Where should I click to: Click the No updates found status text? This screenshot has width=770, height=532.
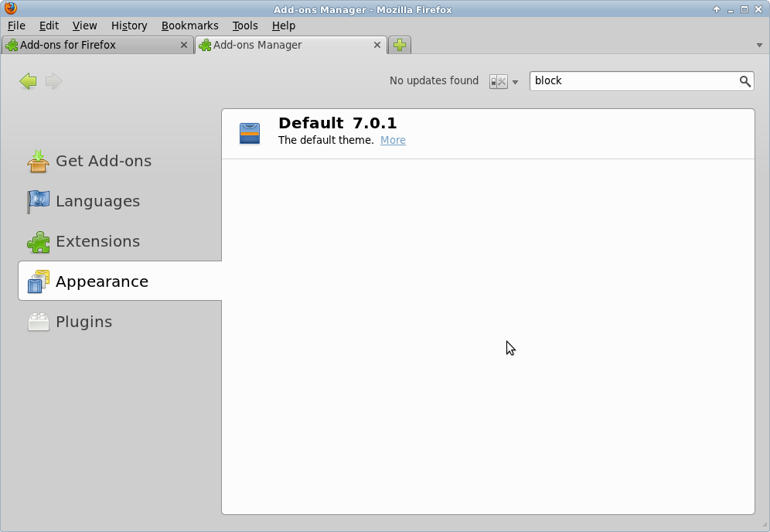click(x=434, y=80)
